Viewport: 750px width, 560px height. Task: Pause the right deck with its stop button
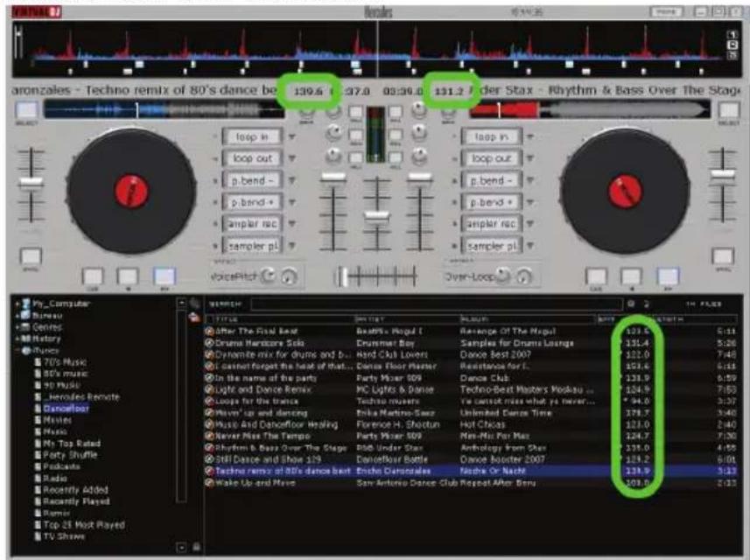(x=631, y=276)
